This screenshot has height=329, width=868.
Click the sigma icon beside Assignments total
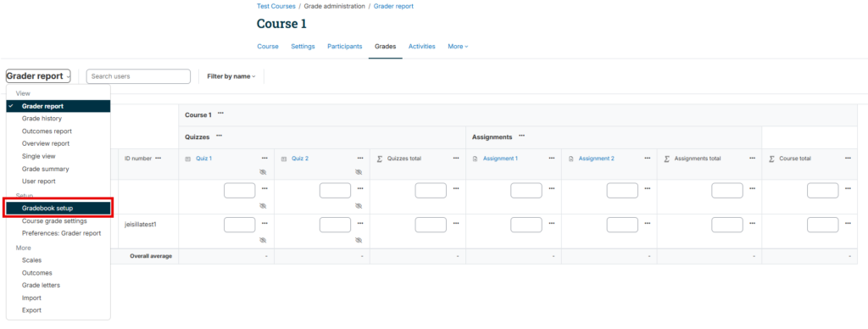click(666, 159)
